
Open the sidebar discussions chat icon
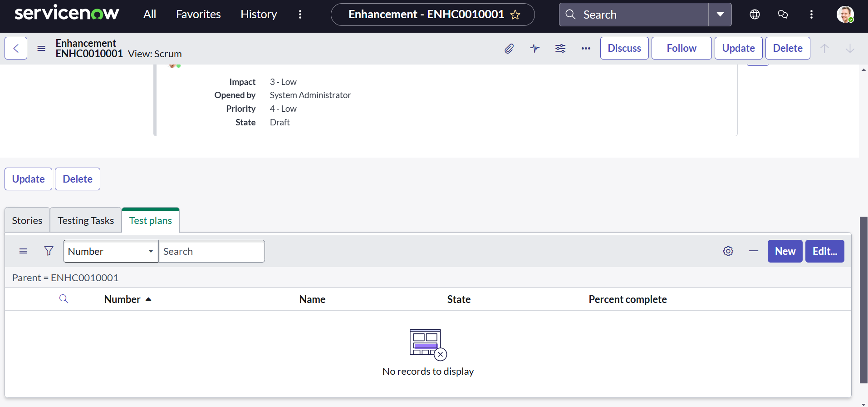coord(783,15)
